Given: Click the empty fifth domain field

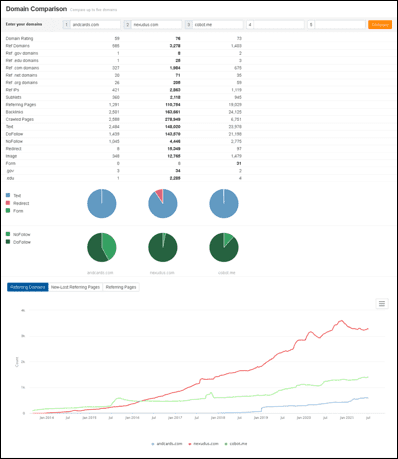Looking at the screenshot, I should (340, 25).
